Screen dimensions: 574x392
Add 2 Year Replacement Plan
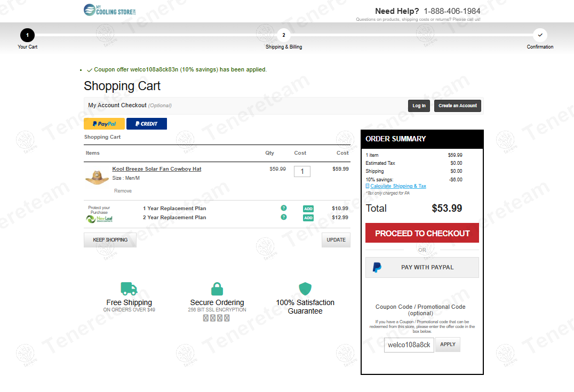308,218
